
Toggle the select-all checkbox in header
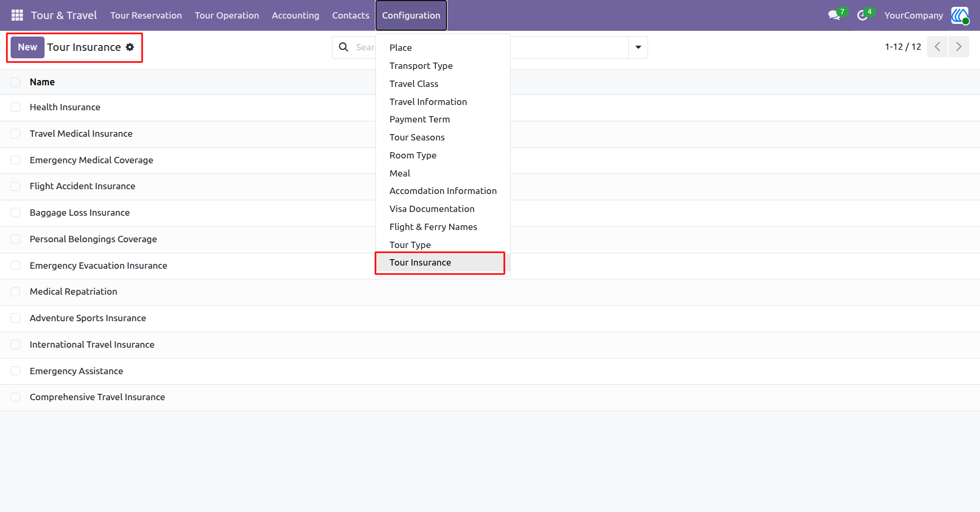(15, 82)
